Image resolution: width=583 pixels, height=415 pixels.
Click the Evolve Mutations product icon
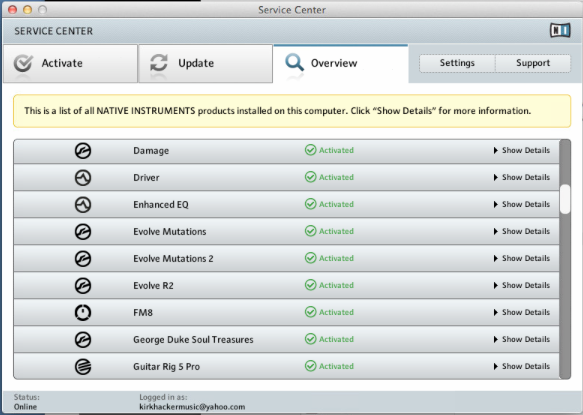83,232
